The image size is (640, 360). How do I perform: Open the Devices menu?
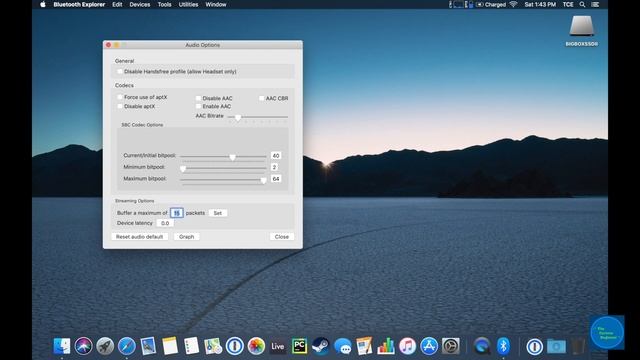pos(140,4)
